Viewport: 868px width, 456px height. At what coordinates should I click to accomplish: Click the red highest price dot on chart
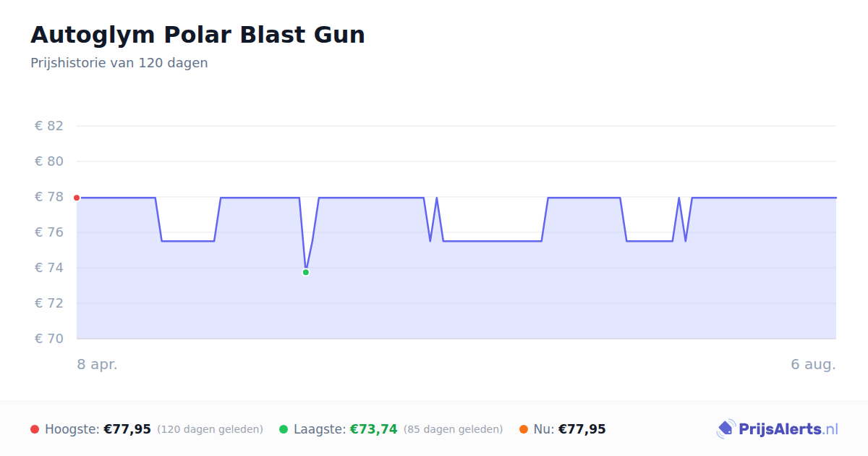77,198
